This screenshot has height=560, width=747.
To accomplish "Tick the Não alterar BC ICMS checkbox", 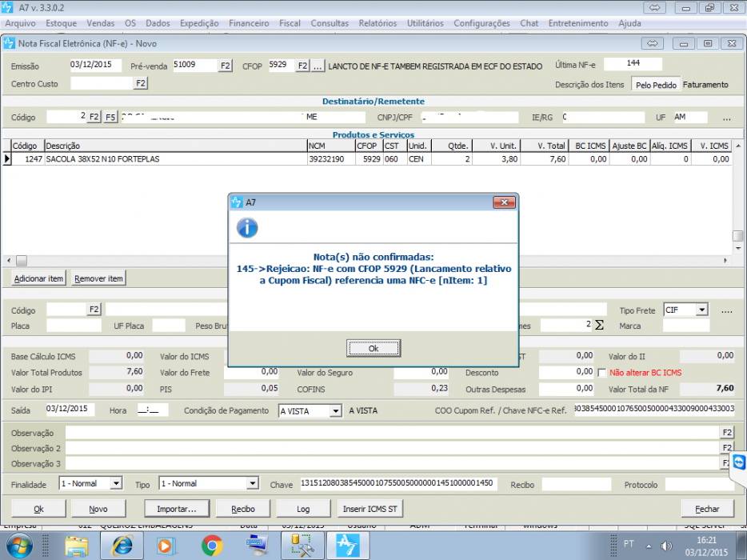I will (601, 373).
